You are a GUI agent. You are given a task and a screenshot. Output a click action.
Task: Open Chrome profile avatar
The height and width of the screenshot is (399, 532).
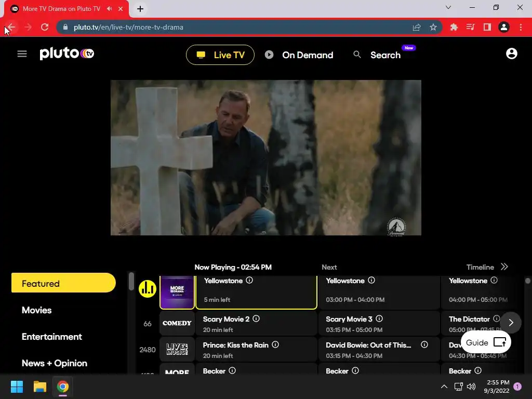[x=504, y=27]
